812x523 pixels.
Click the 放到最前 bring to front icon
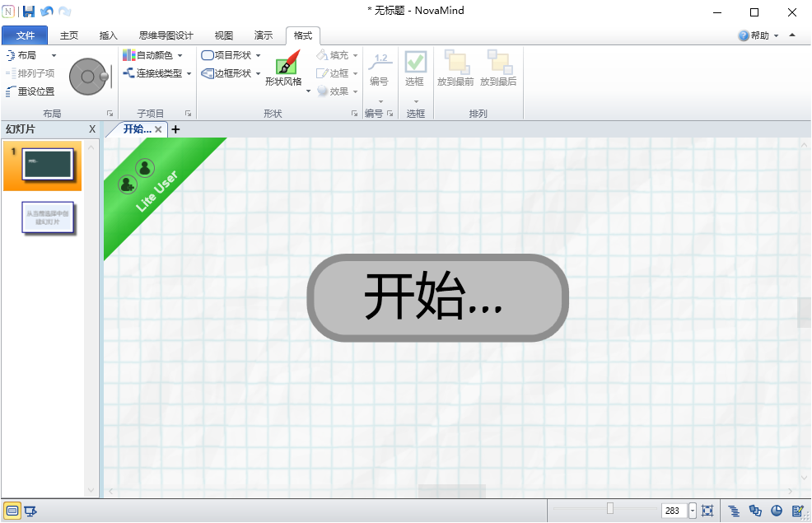tap(455, 70)
